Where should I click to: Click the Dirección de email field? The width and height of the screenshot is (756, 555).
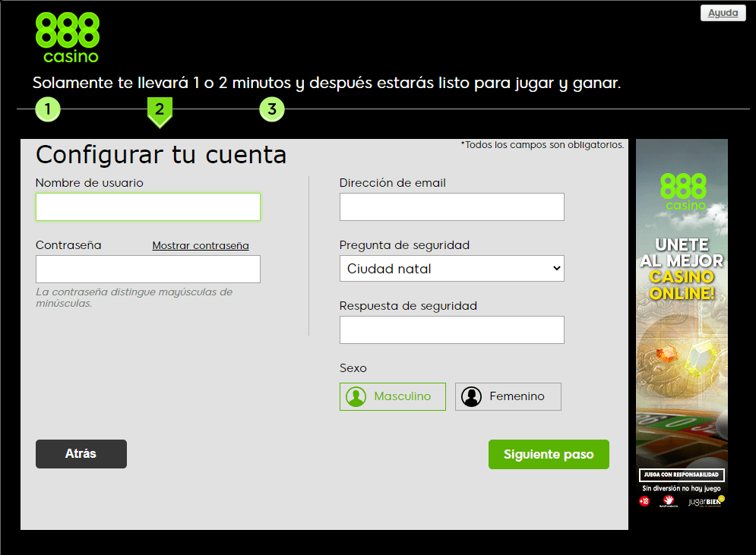coord(452,207)
